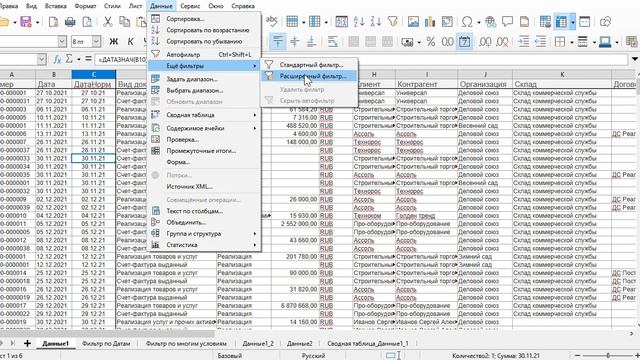Viewport: 640px width, 360px height.
Task: Apply background color swatch
Action: coord(604,42)
